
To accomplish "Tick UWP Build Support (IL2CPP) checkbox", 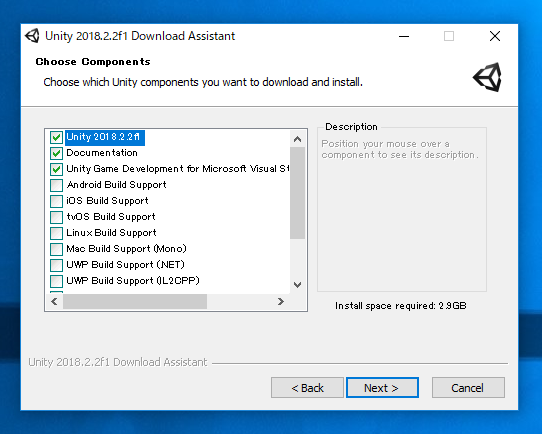I will pyautogui.click(x=56, y=281).
